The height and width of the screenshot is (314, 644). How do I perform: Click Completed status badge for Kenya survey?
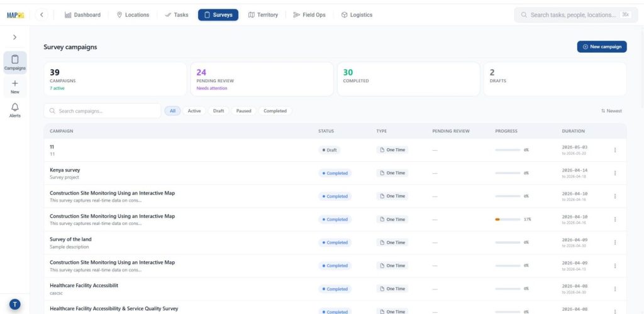coord(335,173)
